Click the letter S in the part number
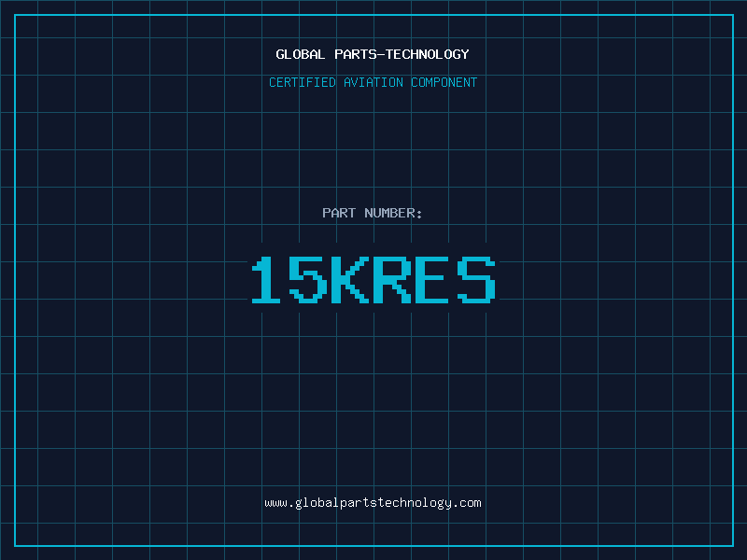Screen dimensions: 747x560 tap(476, 280)
